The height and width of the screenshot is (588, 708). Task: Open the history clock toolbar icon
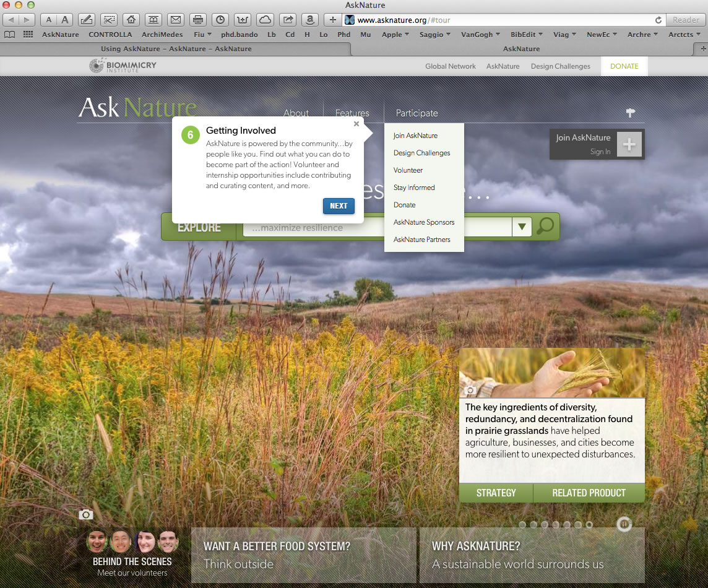220,20
